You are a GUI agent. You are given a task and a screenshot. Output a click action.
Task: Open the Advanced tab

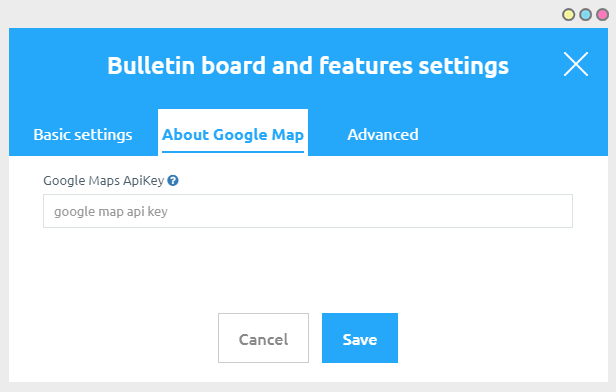click(x=383, y=135)
